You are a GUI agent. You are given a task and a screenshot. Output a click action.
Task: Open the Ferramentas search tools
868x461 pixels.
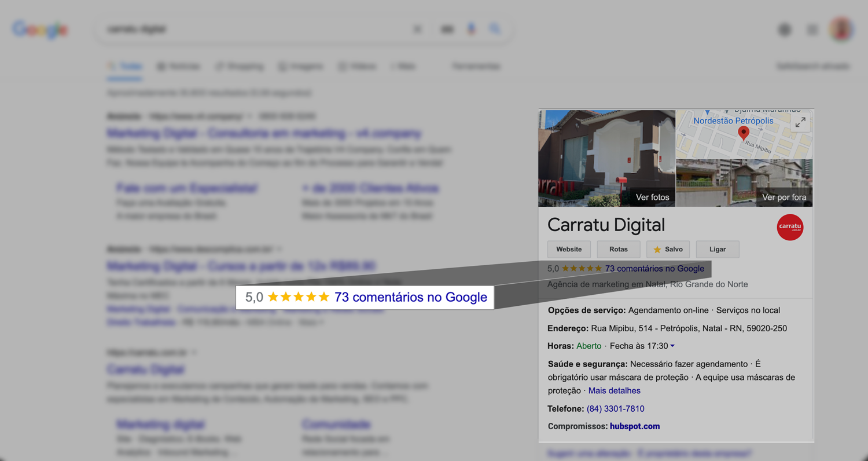point(476,67)
